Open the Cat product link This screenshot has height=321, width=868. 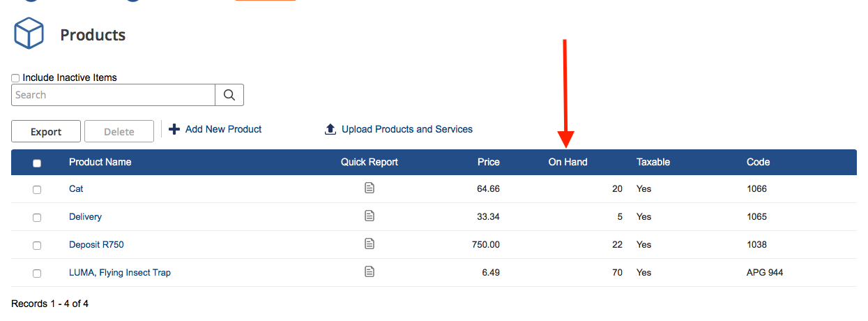(x=76, y=189)
